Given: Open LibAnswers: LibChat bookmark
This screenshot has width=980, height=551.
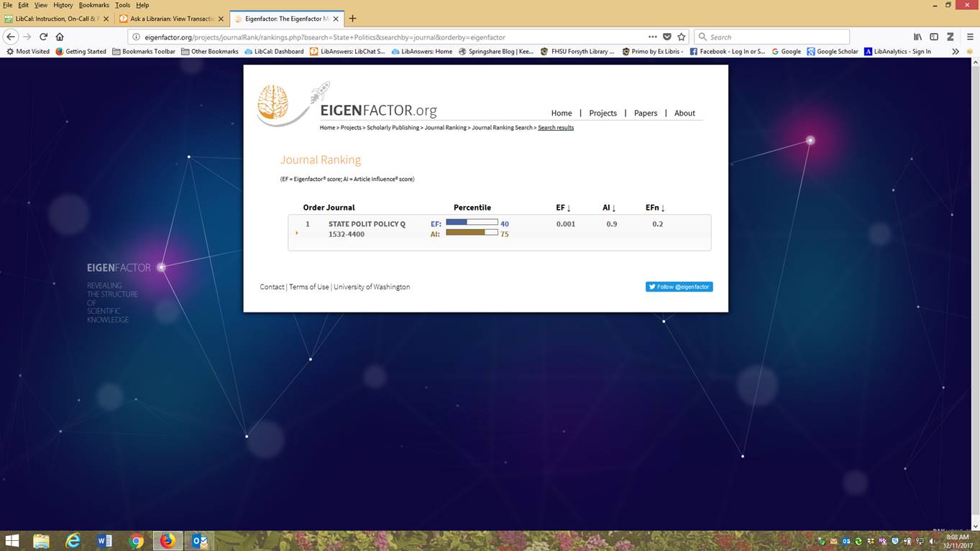Looking at the screenshot, I should (x=347, y=52).
